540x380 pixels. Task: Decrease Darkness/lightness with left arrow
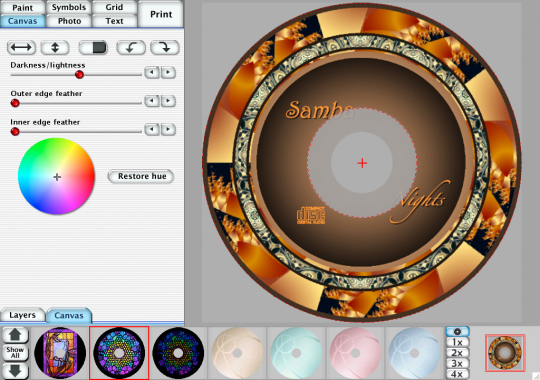click(152, 72)
